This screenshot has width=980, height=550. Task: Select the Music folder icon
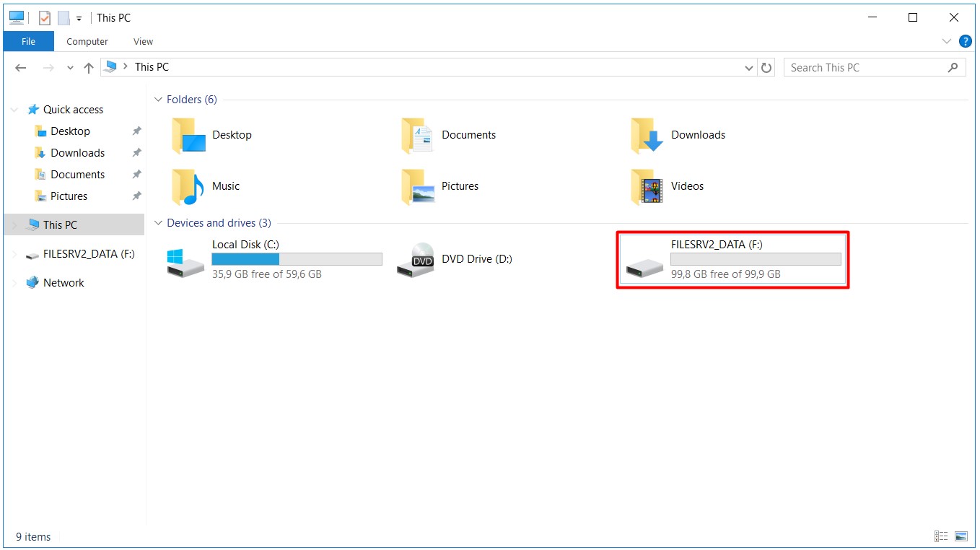pos(189,186)
